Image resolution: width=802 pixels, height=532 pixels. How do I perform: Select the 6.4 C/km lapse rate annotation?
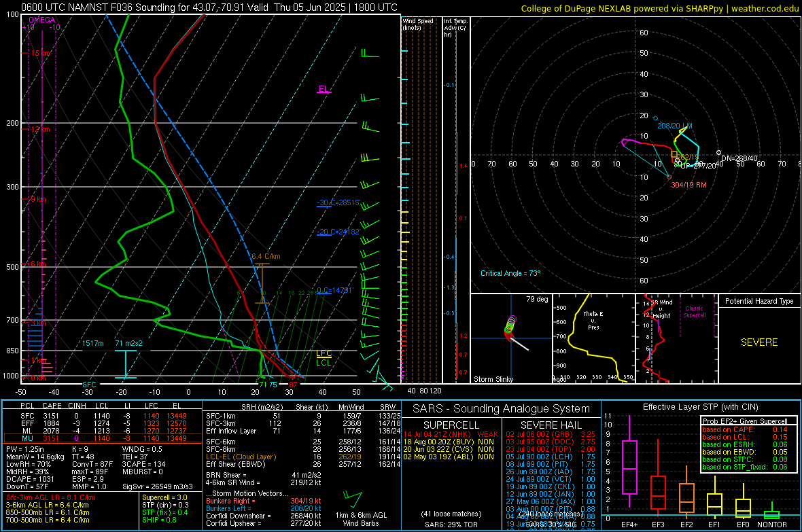pyautogui.click(x=266, y=256)
